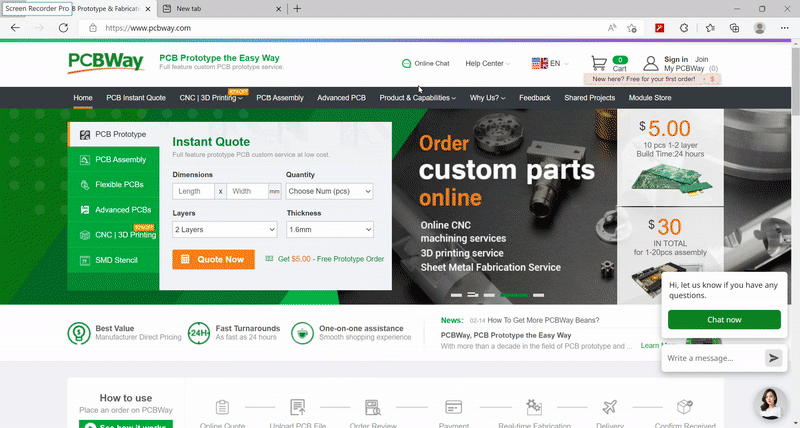Open the EN language selector

click(x=550, y=63)
